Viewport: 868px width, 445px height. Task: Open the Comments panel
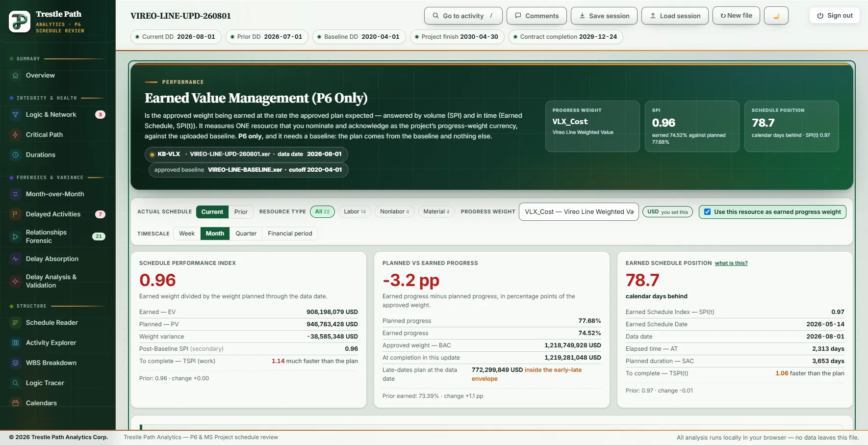coord(536,16)
